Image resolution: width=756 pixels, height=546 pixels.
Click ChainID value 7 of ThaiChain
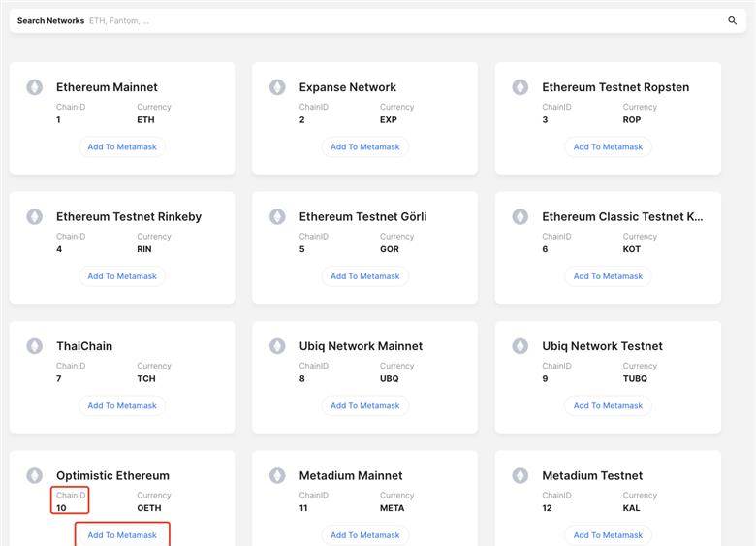(59, 378)
